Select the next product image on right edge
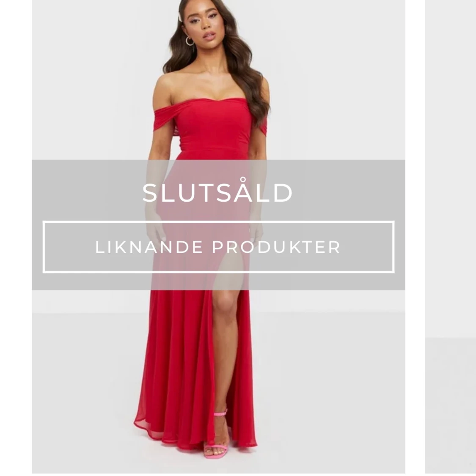The height and width of the screenshot is (476, 476). (450, 237)
